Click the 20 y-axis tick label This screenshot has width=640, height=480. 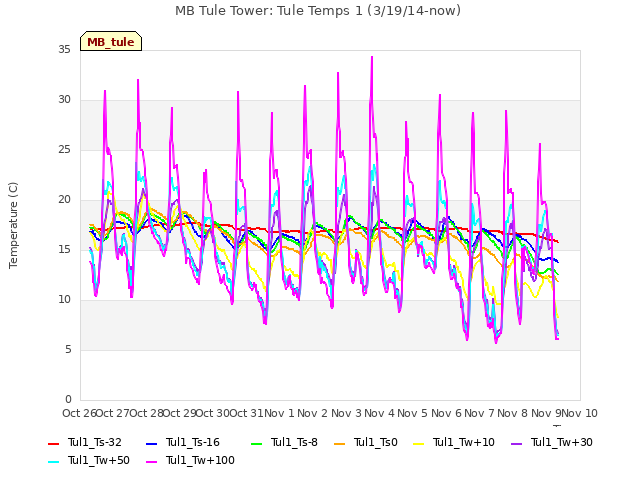click(x=64, y=200)
